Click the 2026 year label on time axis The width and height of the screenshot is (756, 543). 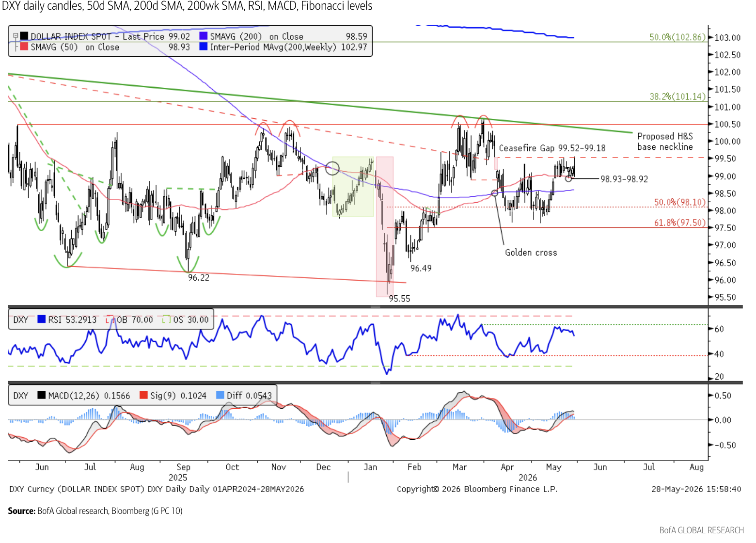(x=528, y=478)
